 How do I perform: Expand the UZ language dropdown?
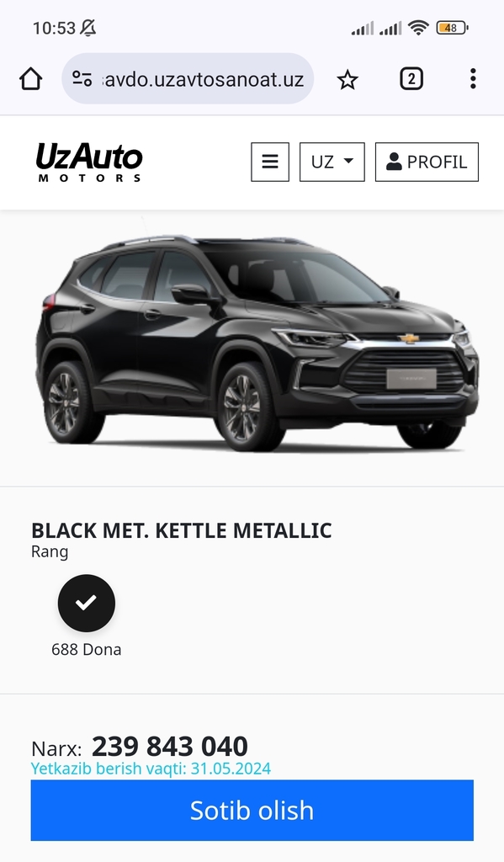point(332,162)
